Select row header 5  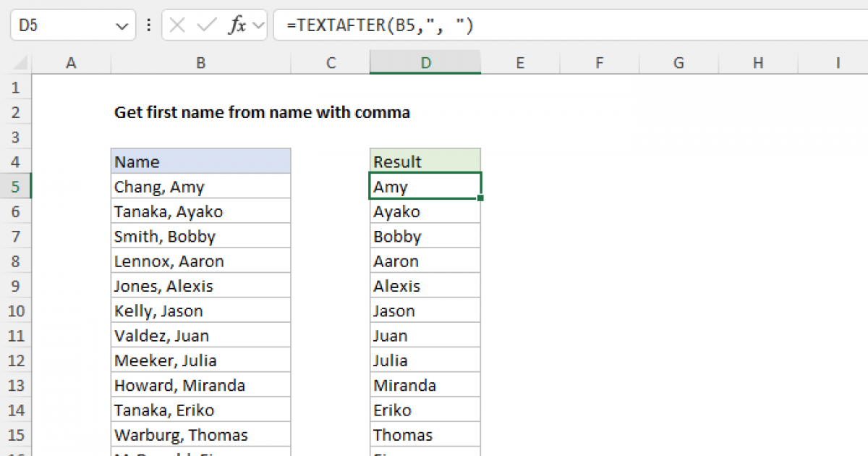tap(16, 186)
